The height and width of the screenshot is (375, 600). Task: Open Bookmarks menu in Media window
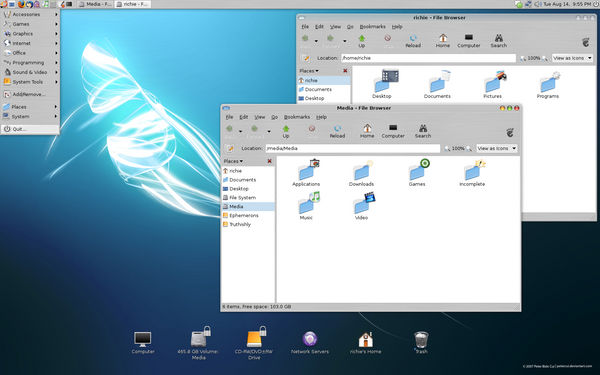click(x=297, y=117)
